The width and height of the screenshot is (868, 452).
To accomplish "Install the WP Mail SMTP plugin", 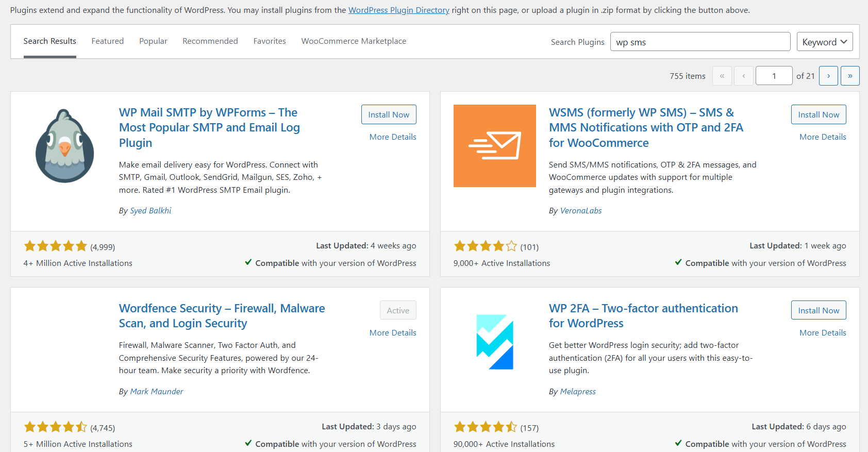I will click(x=389, y=114).
